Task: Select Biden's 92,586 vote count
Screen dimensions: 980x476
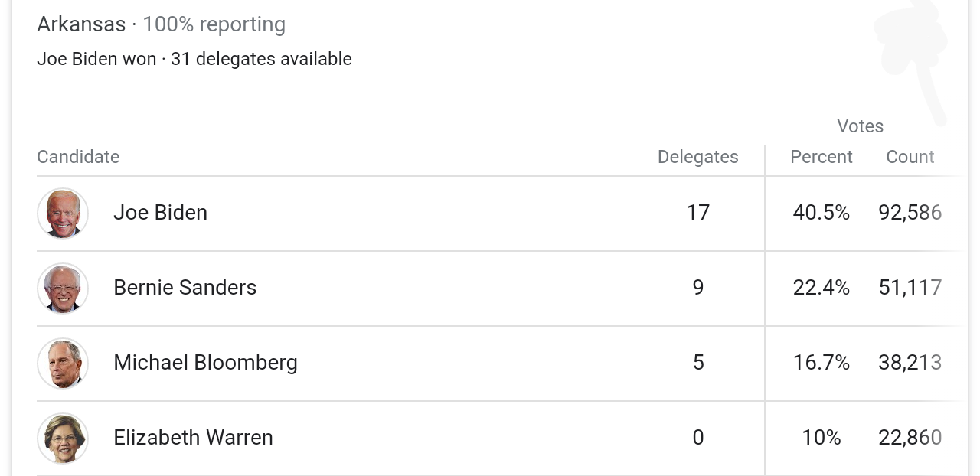Action: [910, 212]
